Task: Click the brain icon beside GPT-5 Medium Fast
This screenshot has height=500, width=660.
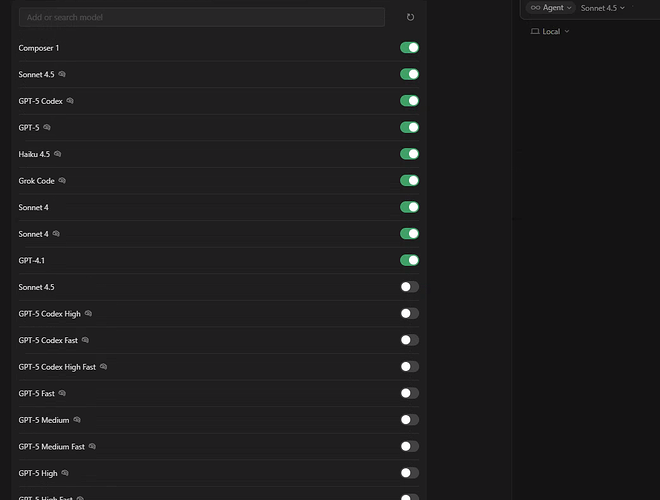Action: click(x=92, y=446)
